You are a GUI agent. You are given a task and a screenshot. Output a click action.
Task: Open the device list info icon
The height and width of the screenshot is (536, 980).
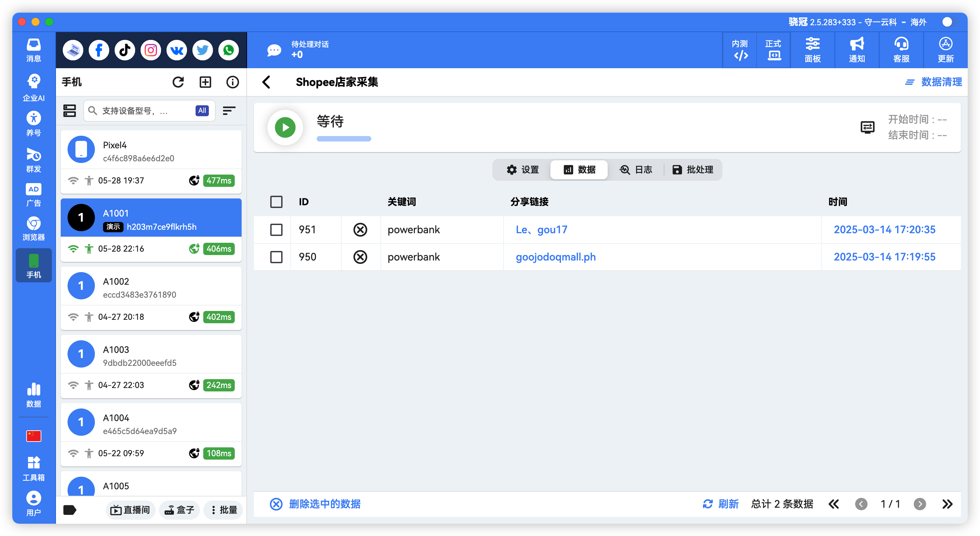coord(232,82)
